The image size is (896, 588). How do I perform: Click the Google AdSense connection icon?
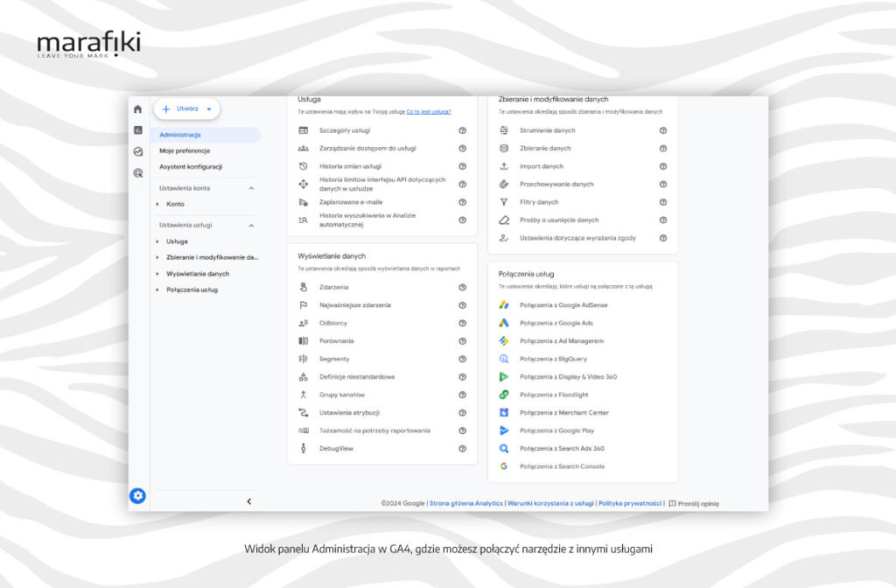(x=504, y=305)
